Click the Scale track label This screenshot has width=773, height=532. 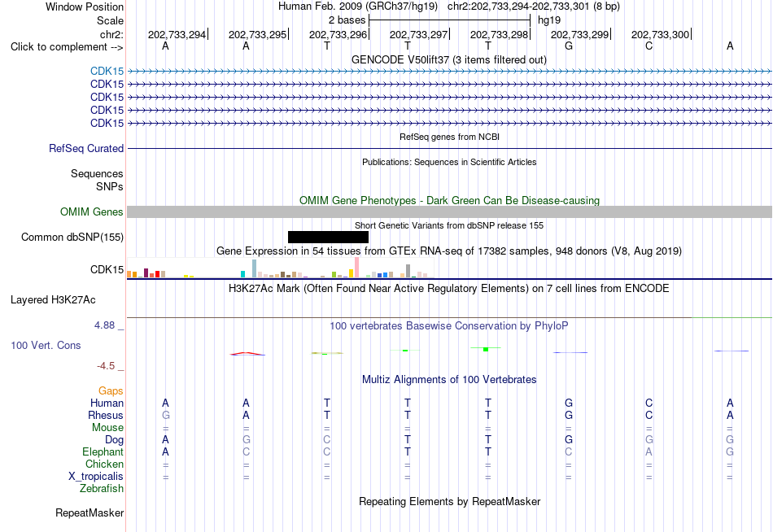(110, 20)
